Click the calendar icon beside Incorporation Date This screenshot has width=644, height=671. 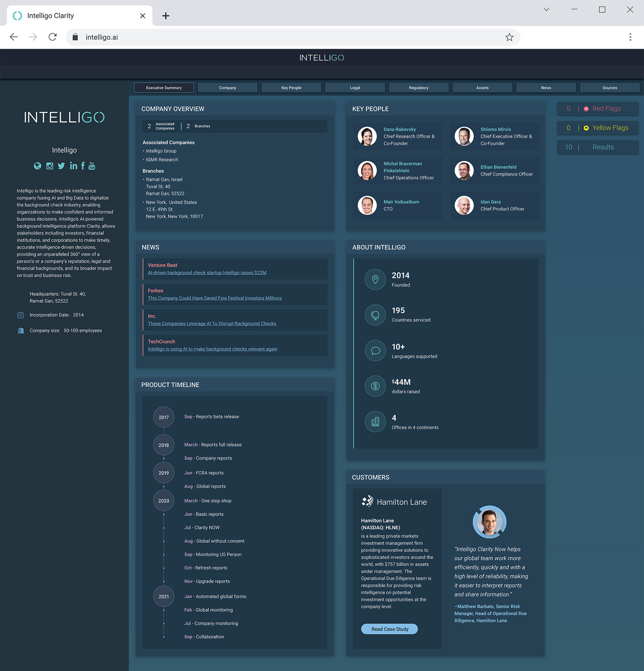click(x=20, y=315)
